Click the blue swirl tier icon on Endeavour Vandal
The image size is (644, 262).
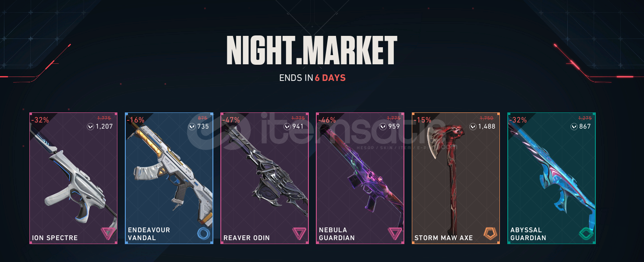pyautogui.click(x=203, y=234)
